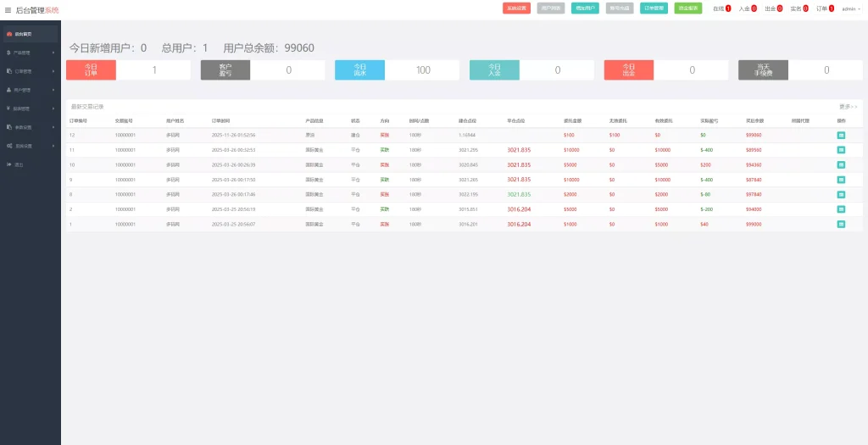868x445 pixels.
Task: Click the gray 当天手续费 stat card
Action: [800, 70]
